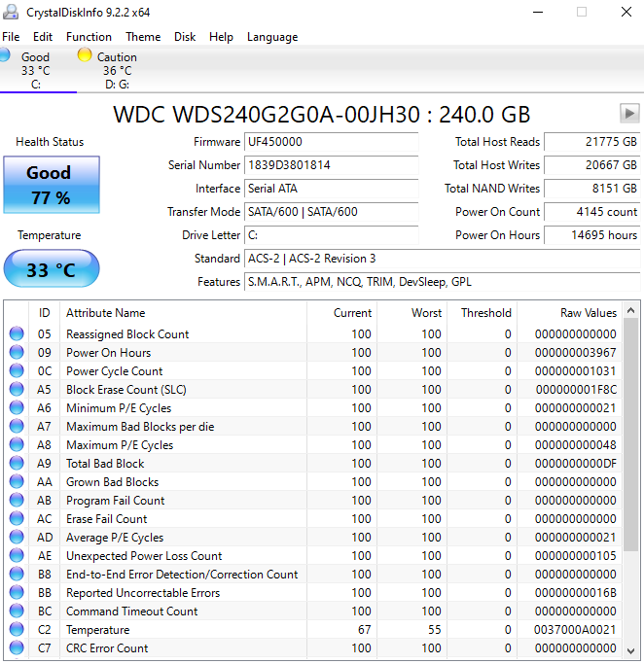Click status icon for Program Fail Count
Image resolution: width=644 pixels, height=664 pixels.
coord(17,500)
